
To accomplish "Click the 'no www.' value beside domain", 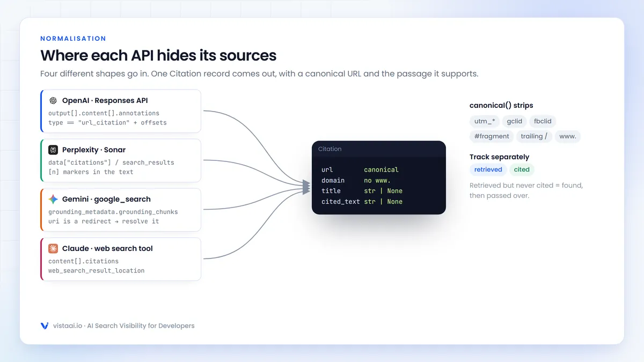I will 377,180.
